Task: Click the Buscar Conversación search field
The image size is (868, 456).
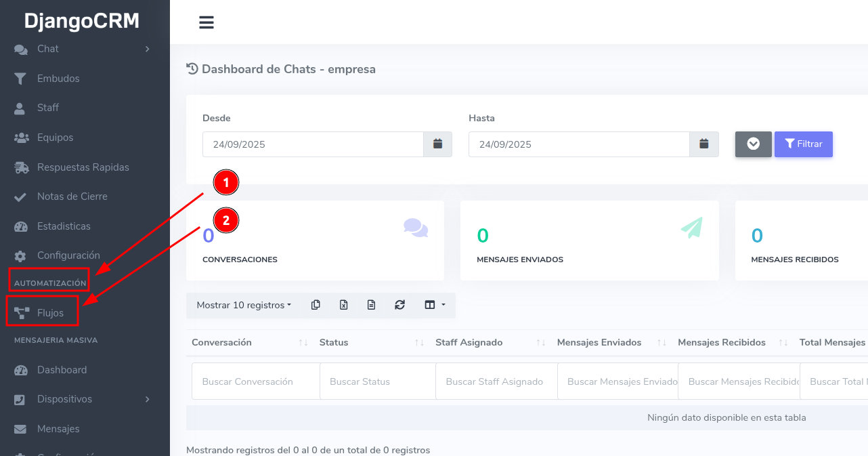Action: pos(256,381)
